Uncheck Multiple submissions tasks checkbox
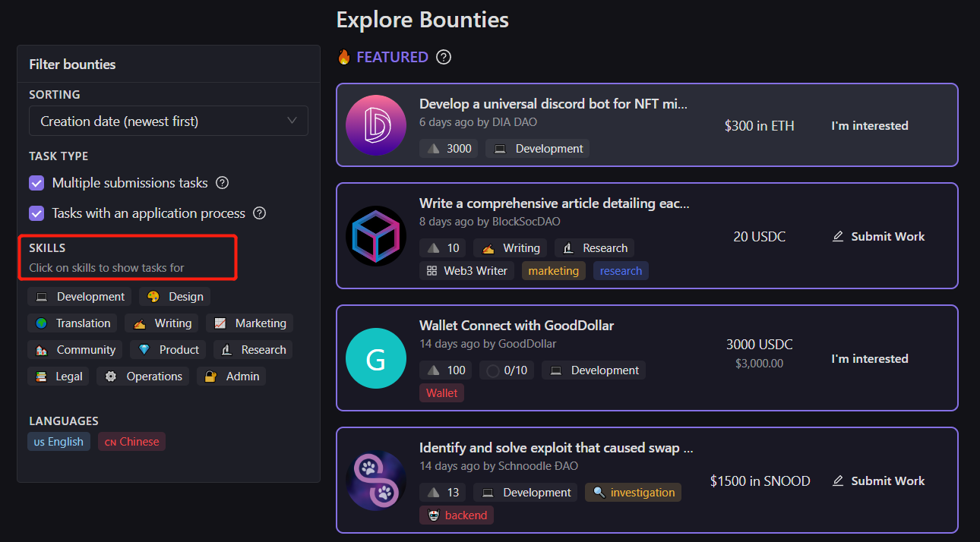The height and width of the screenshot is (542, 980). (36, 183)
